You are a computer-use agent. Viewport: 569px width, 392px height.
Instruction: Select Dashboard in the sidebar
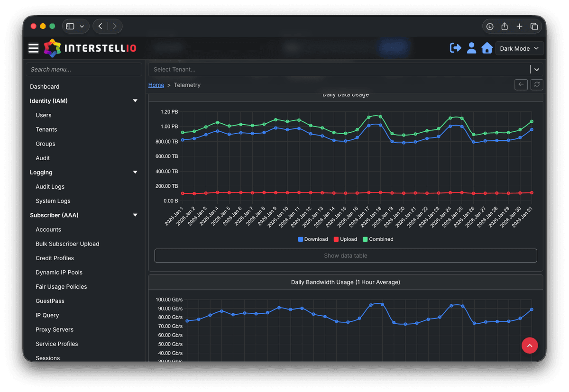[45, 86]
